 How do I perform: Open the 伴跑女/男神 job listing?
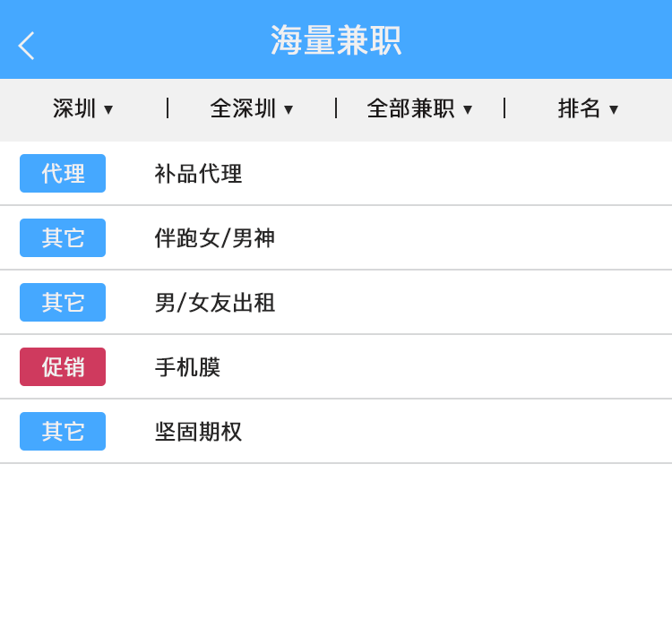coord(214,238)
